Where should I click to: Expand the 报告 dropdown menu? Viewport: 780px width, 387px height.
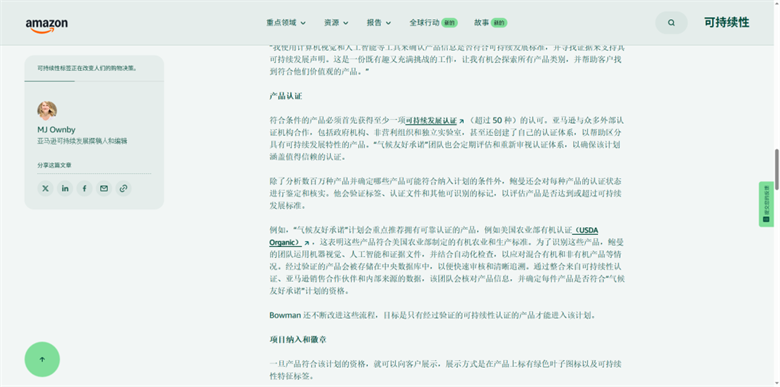[x=379, y=22]
